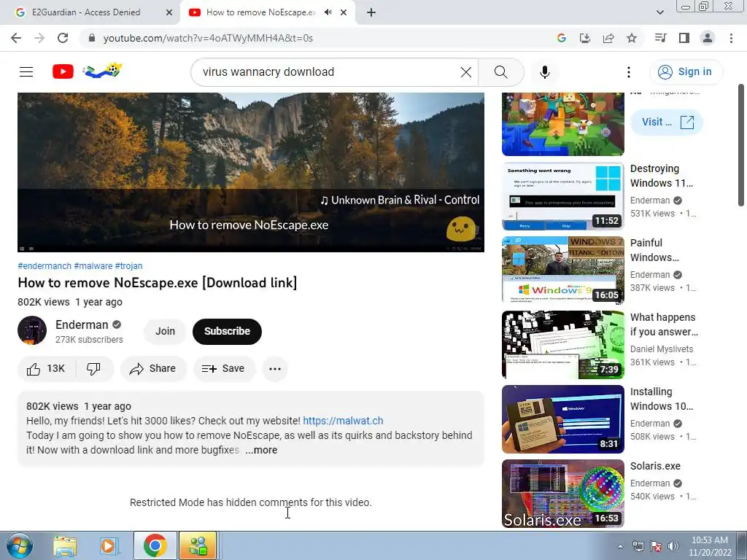Toggle Chrome side panel
The image size is (747, 560).
[684, 38]
